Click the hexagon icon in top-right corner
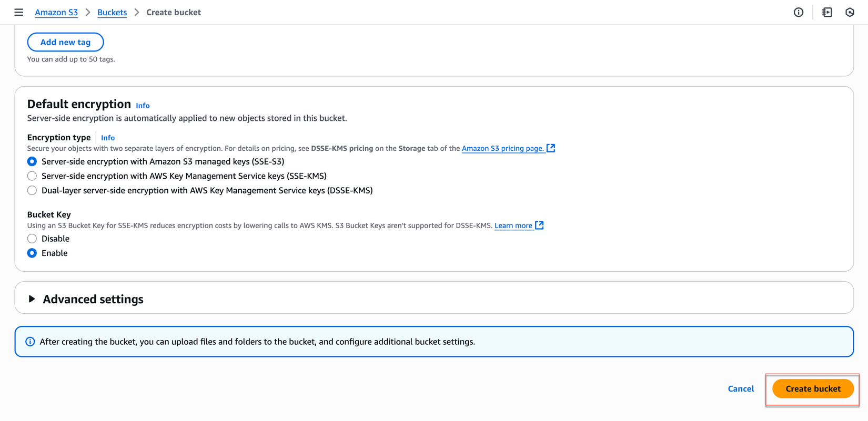The width and height of the screenshot is (868, 421). (850, 12)
